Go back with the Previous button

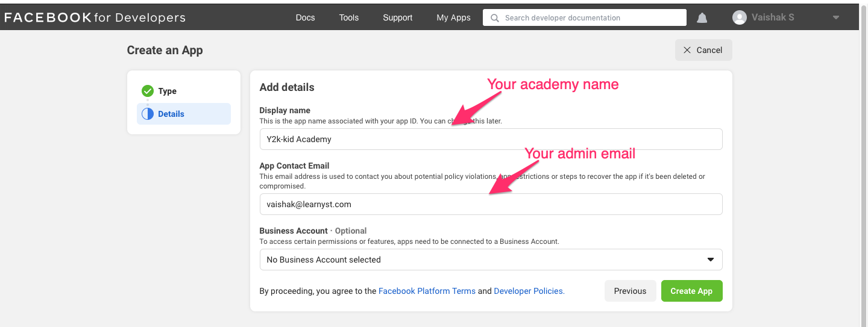tap(630, 291)
